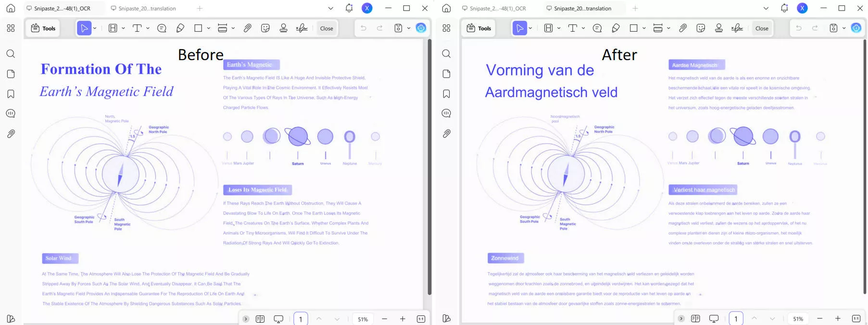Open the stamp tool in right window

pos(719,28)
